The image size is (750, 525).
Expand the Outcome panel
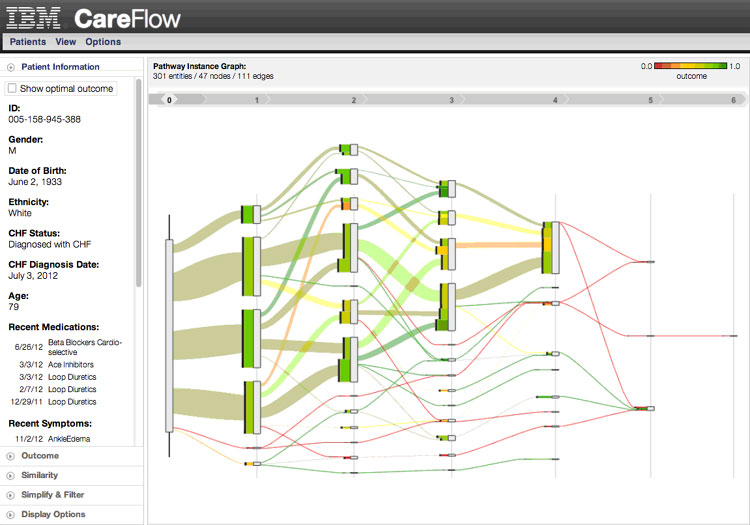pyautogui.click(x=11, y=456)
